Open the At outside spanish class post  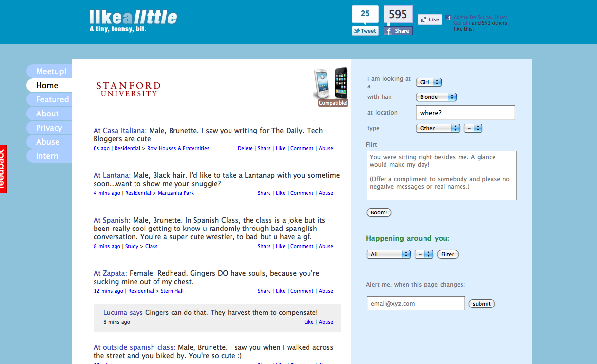pyautogui.click(x=135, y=347)
